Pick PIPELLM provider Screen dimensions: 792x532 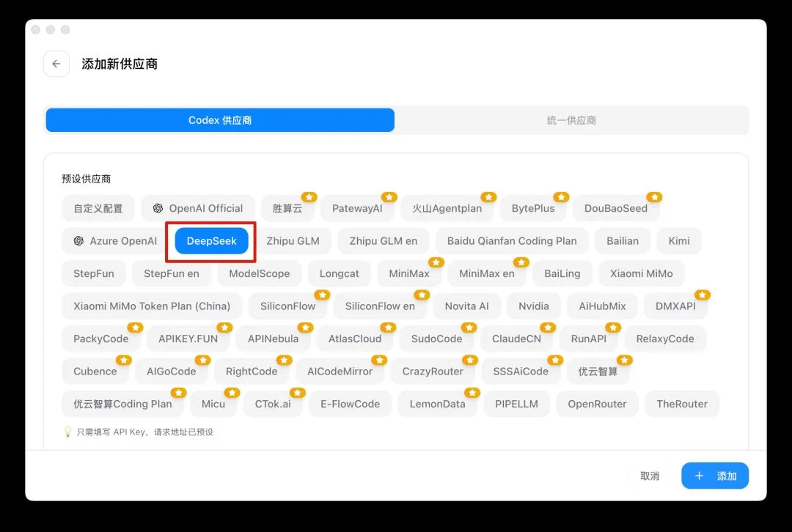pos(516,404)
